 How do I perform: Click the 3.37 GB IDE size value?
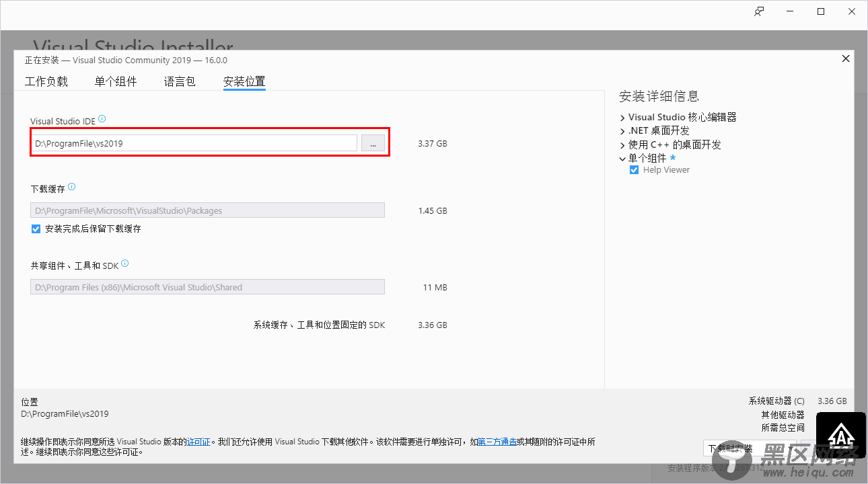pyautogui.click(x=432, y=144)
